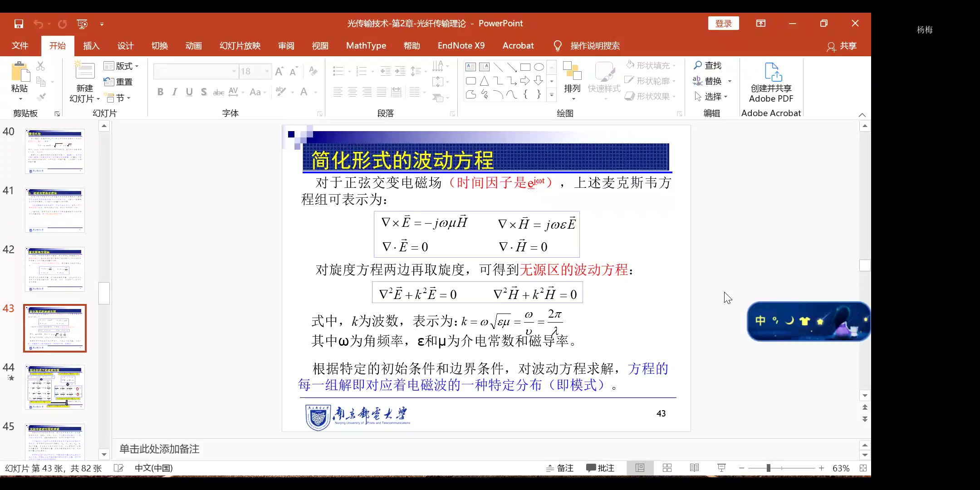
Task: Start slideshow from beginning icon
Action: pos(82,24)
